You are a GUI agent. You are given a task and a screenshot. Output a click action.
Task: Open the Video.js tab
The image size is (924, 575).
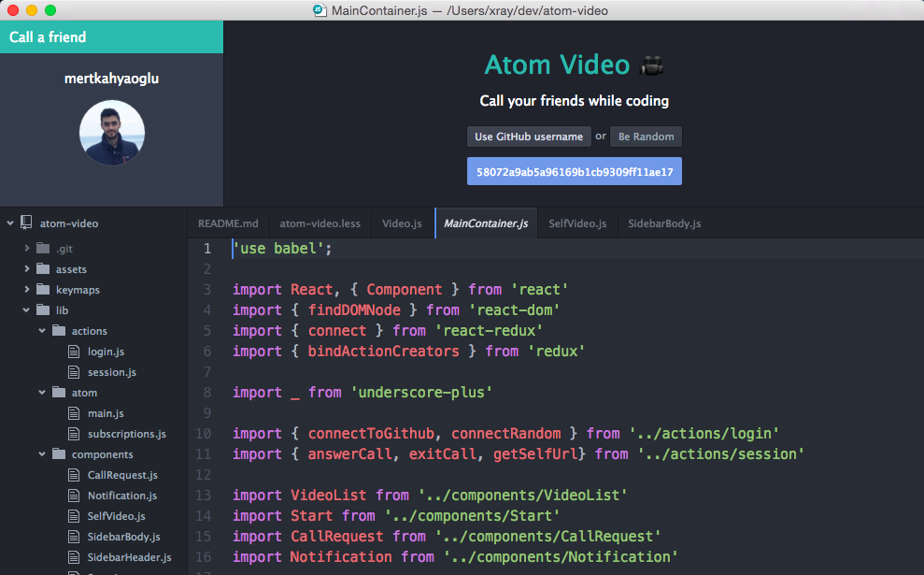point(402,223)
